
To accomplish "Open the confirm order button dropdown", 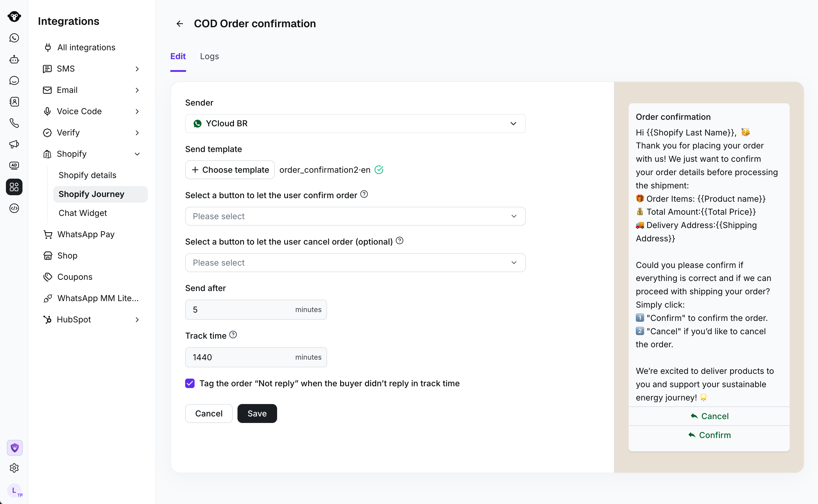I will pyautogui.click(x=355, y=216).
